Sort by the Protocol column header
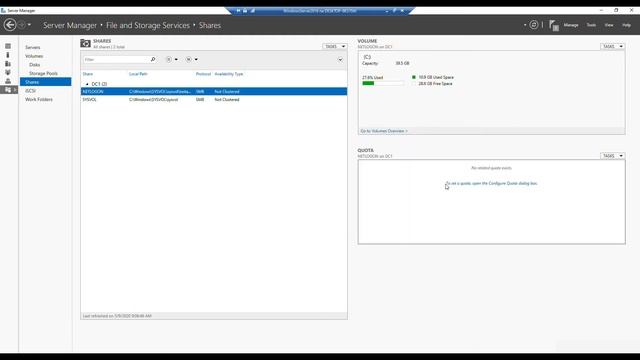The width and height of the screenshot is (640, 360). (203, 74)
